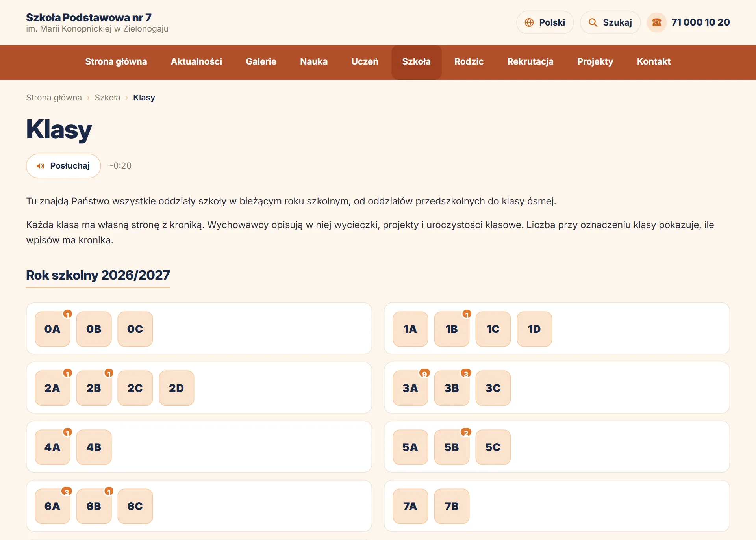Viewport: 756px width, 540px height.
Task: Click the Szkoła Podstawowa nr 7 title
Action: click(x=89, y=17)
